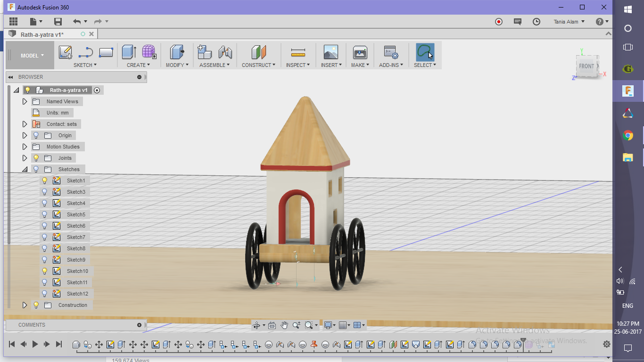Image resolution: width=644 pixels, height=362 pixels.
Task: Toggle visibility bulb for Sketch1
Action: tap(45, 181)
